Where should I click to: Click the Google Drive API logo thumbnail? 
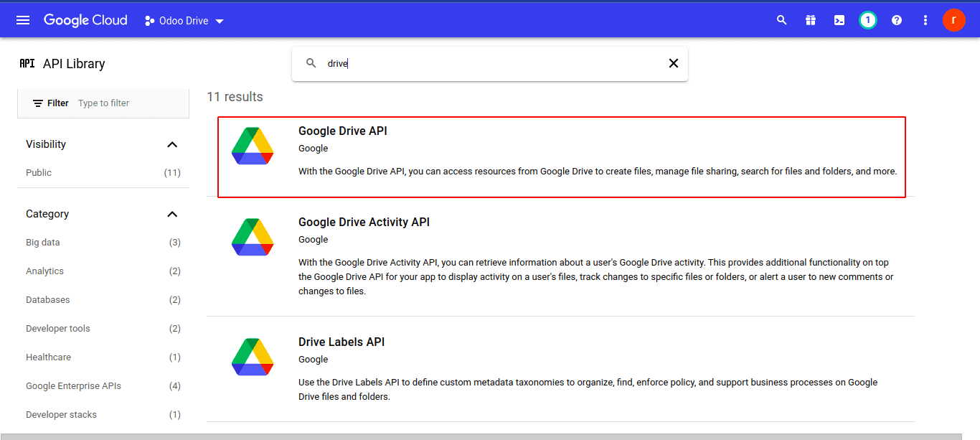click(253, 146)
